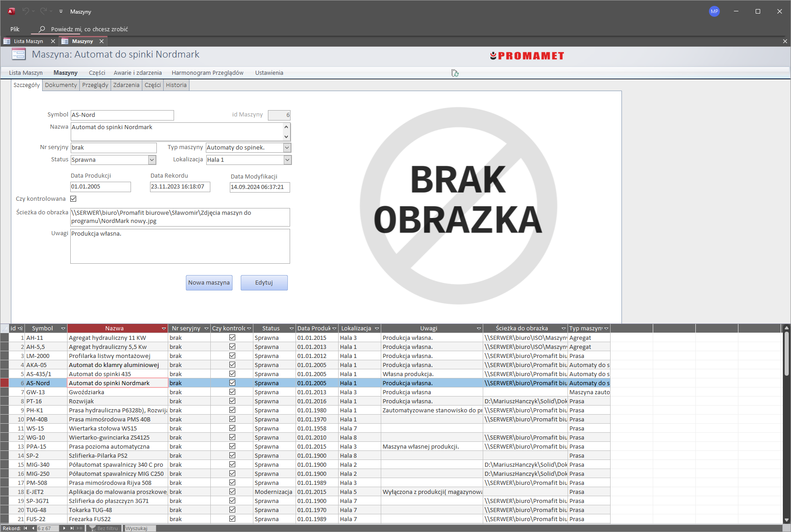Click the MP user account avatar

pos(714,11)
